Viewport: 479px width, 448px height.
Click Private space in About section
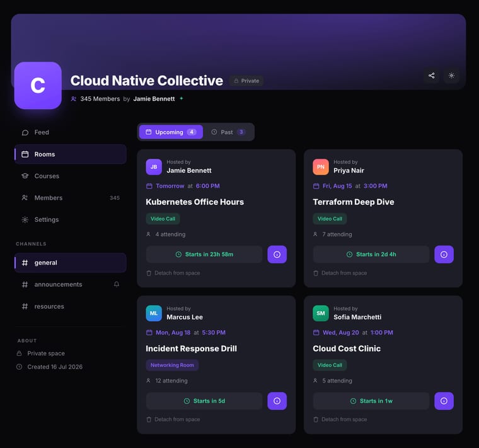point(46,353)
